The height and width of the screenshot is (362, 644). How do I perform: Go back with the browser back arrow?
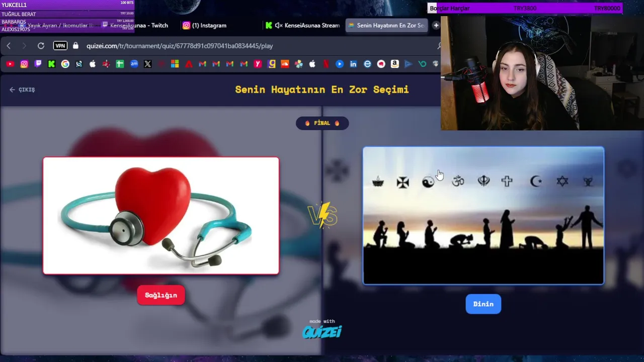point(9,46)
